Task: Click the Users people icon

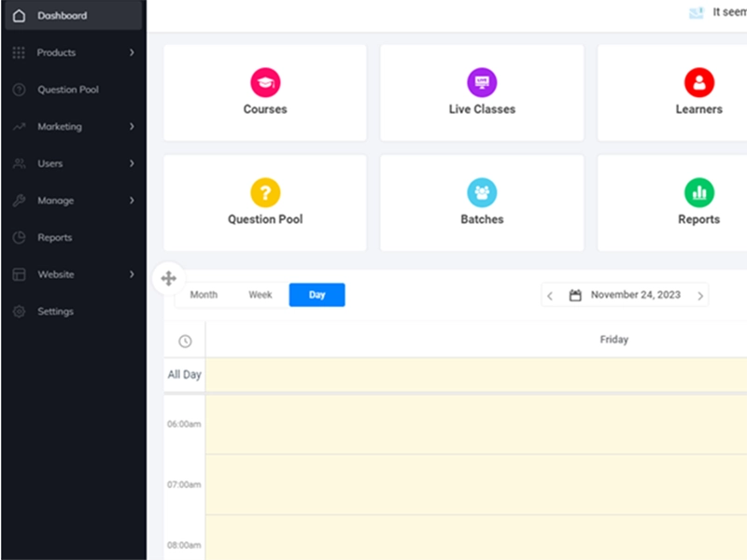Action: point(19,164)
